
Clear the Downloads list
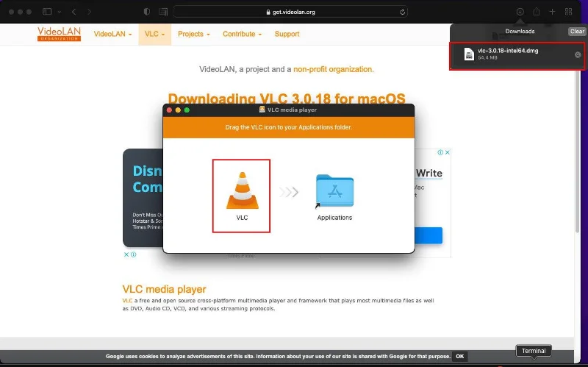pyautogui.click(x=577, y=32)
